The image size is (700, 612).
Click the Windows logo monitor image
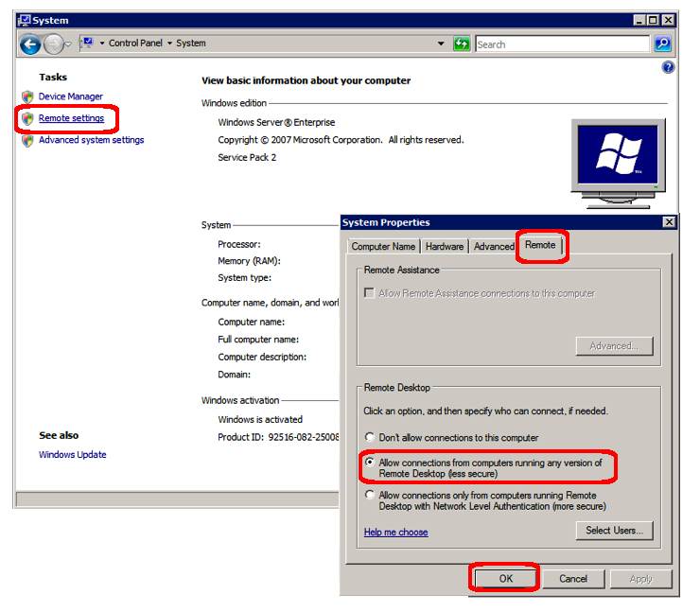(618, 164)
